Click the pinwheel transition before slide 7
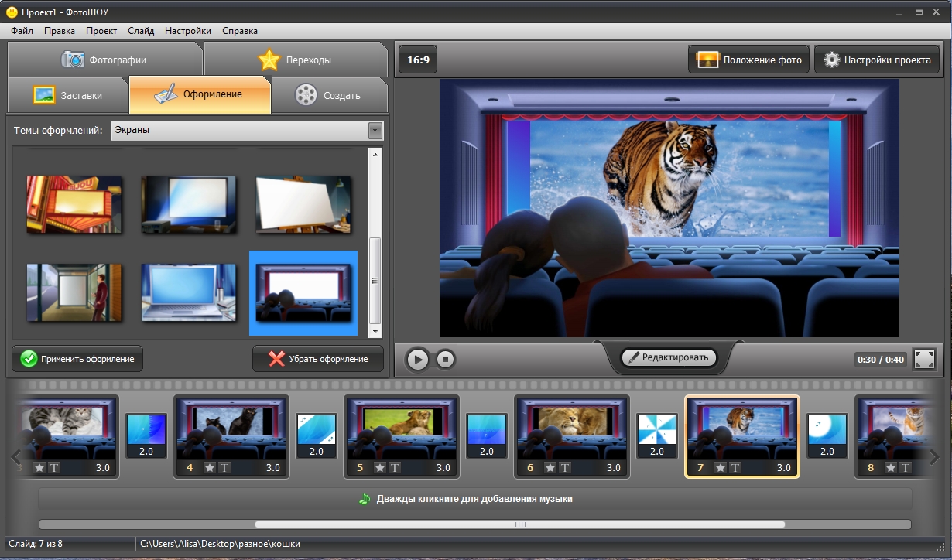Image resolution: width=952 pixels, height=560 pixels. (657, 430)
